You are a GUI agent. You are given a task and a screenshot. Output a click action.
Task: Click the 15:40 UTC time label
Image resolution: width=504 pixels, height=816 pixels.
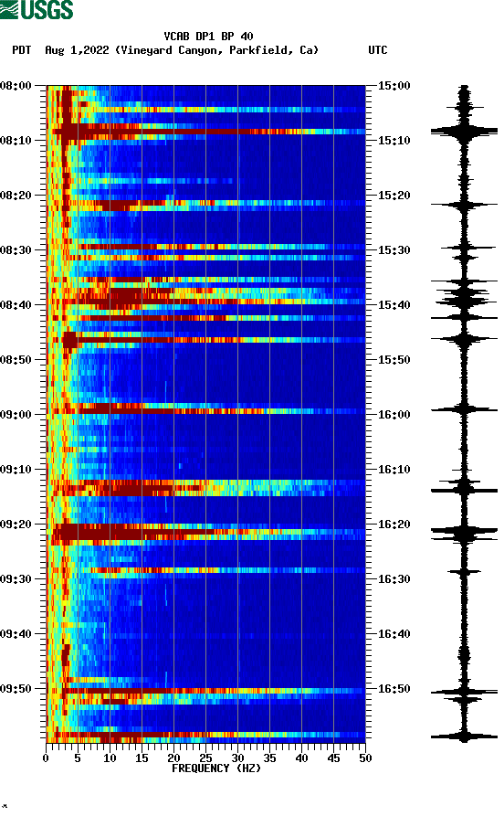click(394, 305)
